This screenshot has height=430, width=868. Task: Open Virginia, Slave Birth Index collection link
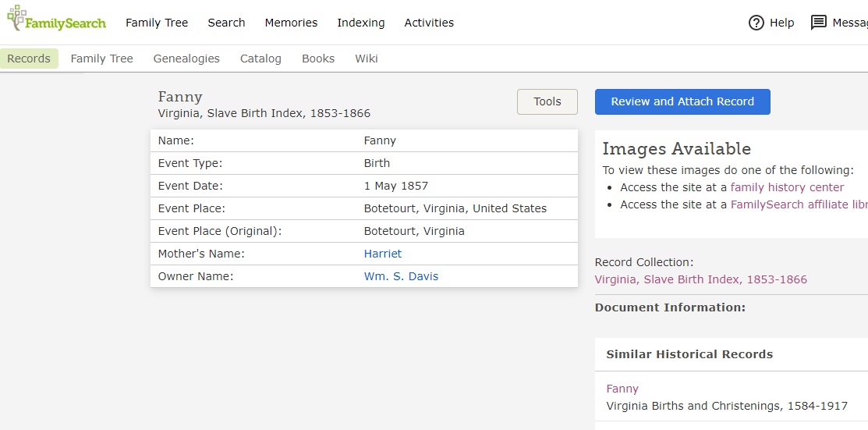point(700,279)
